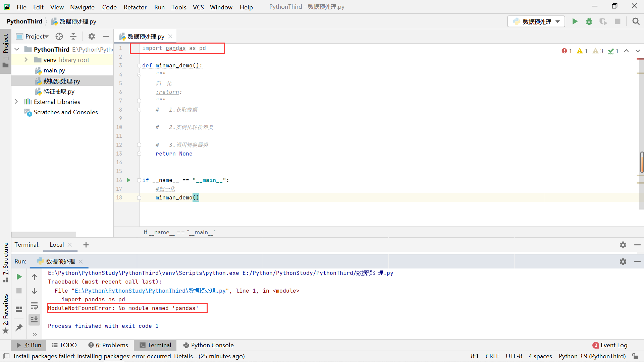The height and width of the screenshot is (362, 644).
Task: Start debugging with the green bug icon
Action: pyautogui.click(x=589, y=21)
